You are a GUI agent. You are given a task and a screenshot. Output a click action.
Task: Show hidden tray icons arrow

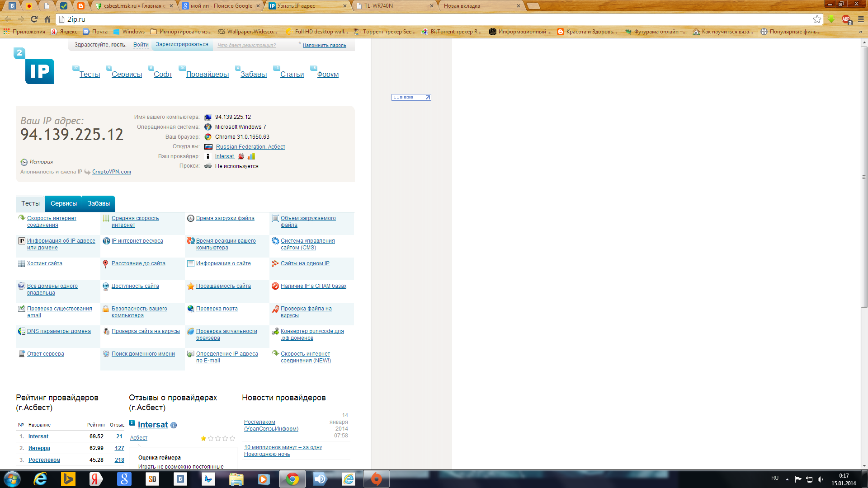[787, 479]
